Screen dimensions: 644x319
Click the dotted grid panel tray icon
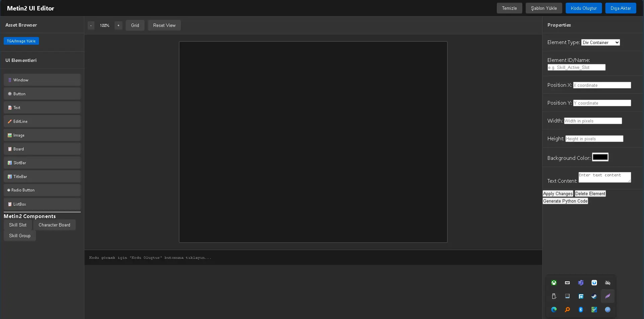[x=567, y=296]
